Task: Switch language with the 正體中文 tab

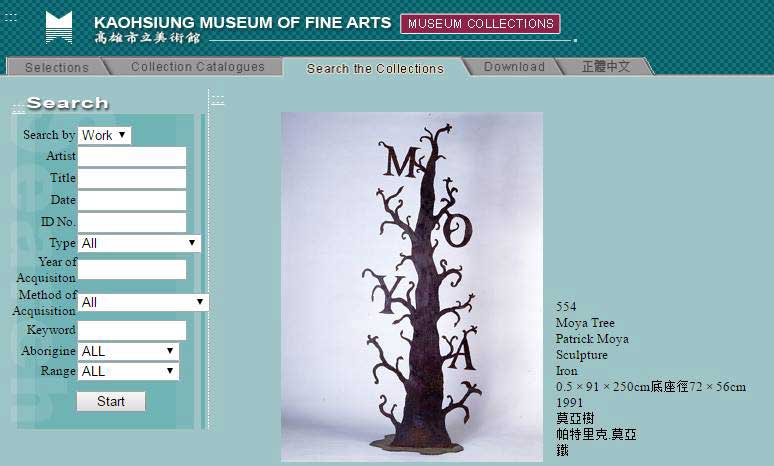Action: (606, 66)
